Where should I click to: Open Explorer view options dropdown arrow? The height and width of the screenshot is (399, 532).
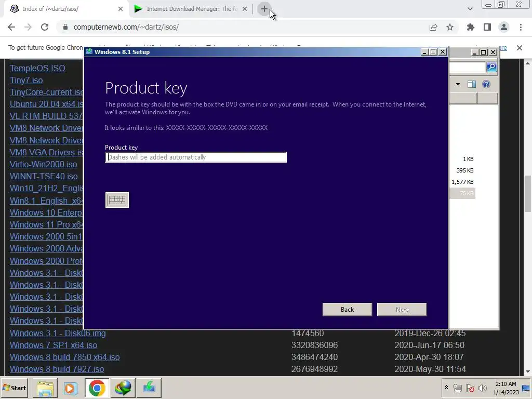(458, 84)
